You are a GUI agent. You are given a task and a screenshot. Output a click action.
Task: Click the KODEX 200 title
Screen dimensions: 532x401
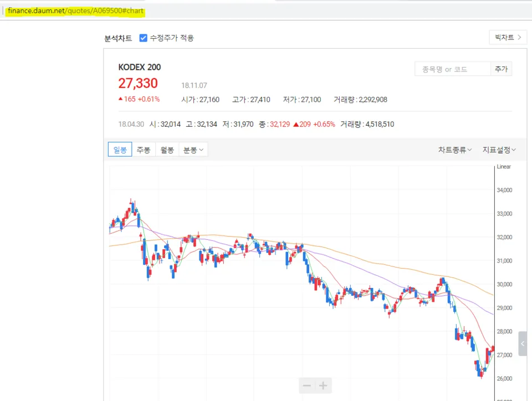(x=140, y=67)
